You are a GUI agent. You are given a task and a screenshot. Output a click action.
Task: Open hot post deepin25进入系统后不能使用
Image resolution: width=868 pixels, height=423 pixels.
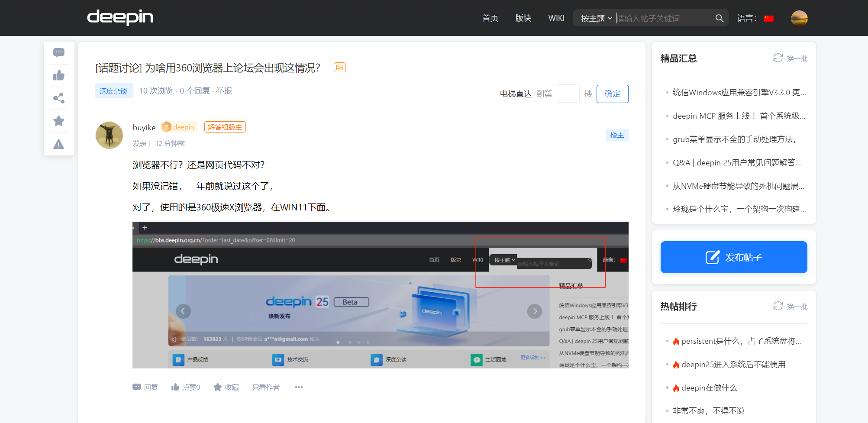point(733,364)
